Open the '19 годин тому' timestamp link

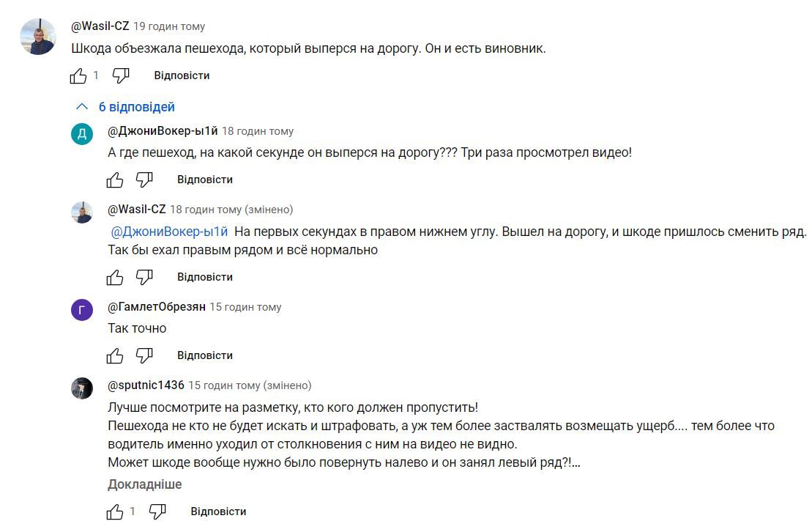point(169,26)
